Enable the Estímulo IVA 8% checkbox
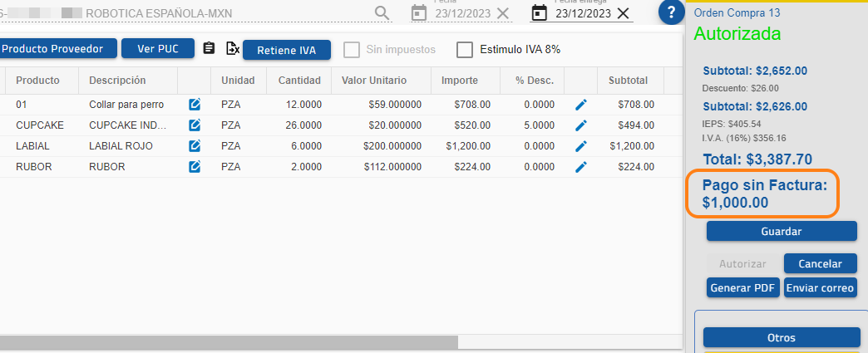 point(465,50)
